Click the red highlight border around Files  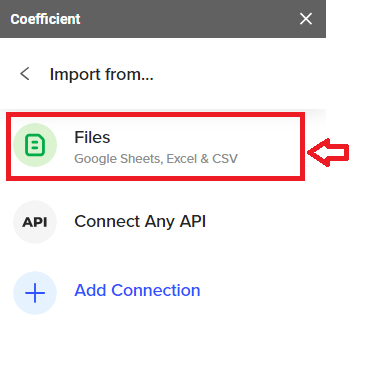coord(155,115)
